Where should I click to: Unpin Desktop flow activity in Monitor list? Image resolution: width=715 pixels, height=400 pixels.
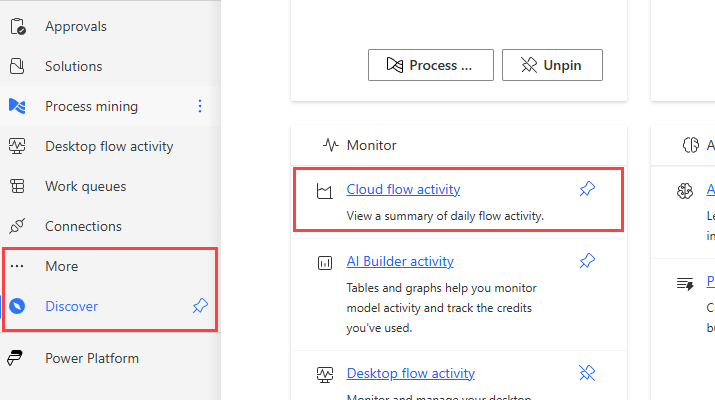pos(587,373)
